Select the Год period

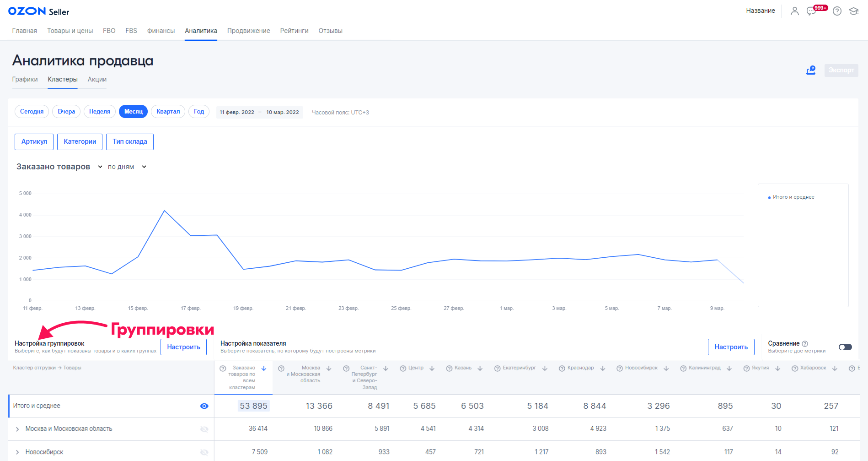point(199,112)
